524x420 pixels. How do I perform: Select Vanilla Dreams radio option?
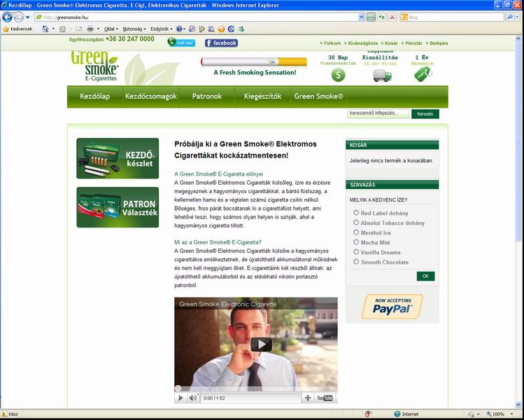[356, 252]
